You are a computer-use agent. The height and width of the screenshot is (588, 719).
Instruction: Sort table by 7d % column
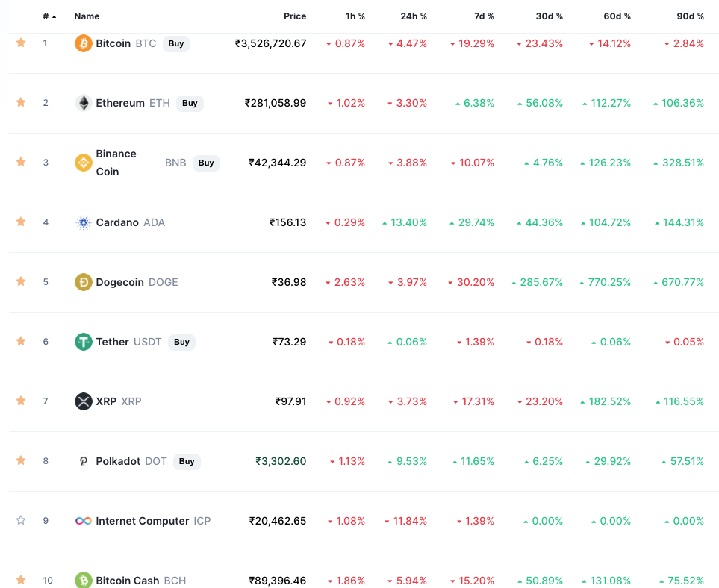pyautogui.click(x=483, y=16)
